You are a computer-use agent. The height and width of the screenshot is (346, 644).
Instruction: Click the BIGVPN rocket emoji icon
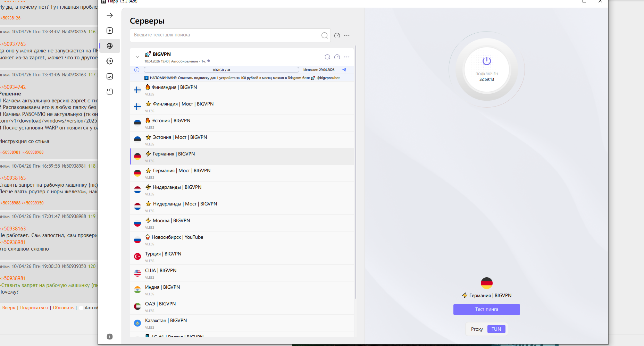point(148,54)
